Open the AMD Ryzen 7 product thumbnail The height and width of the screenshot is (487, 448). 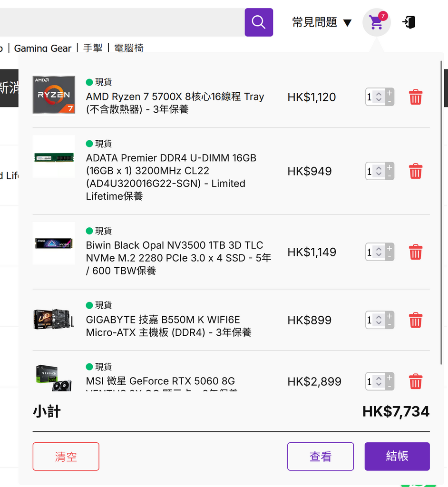pyautogui.click(x=54, y=95)
